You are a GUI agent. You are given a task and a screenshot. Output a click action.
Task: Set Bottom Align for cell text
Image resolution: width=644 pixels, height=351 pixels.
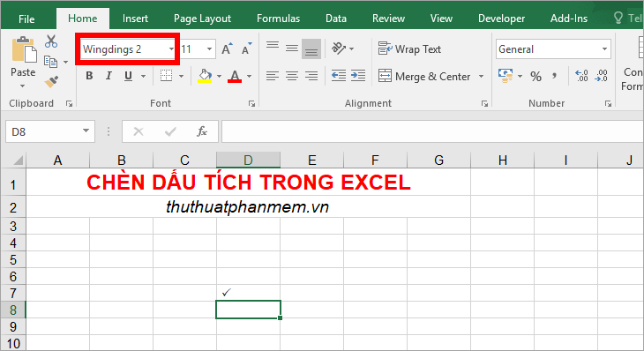point(311,49)
